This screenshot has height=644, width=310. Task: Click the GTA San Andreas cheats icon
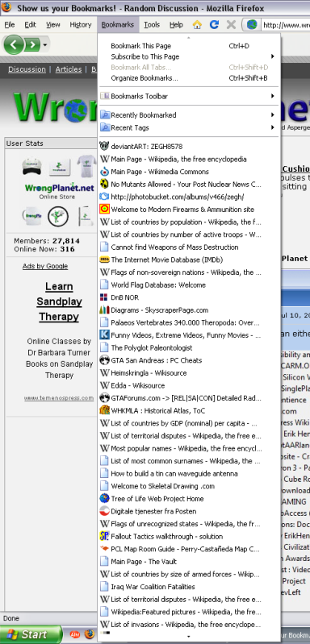point(104,360)
